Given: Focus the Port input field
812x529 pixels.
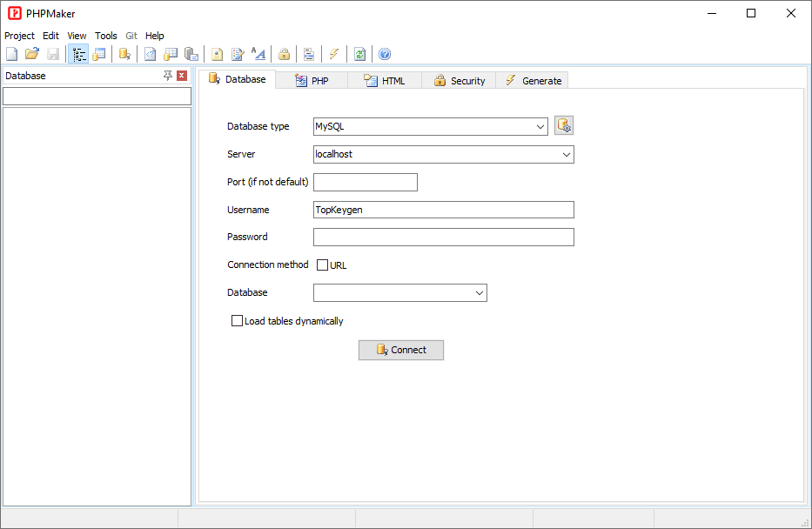Looking at the screenshot, I should [x=366, y=182].
